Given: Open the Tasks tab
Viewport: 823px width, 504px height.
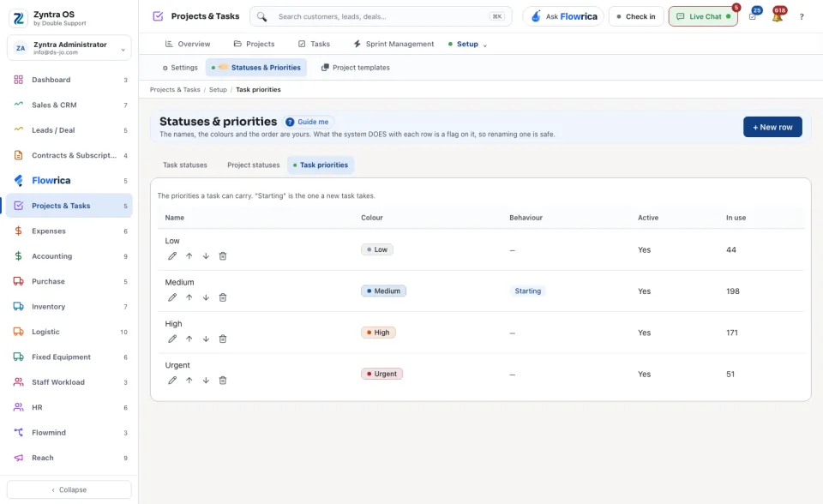Looking at the screenshot, I should click(x=314, y=44).
